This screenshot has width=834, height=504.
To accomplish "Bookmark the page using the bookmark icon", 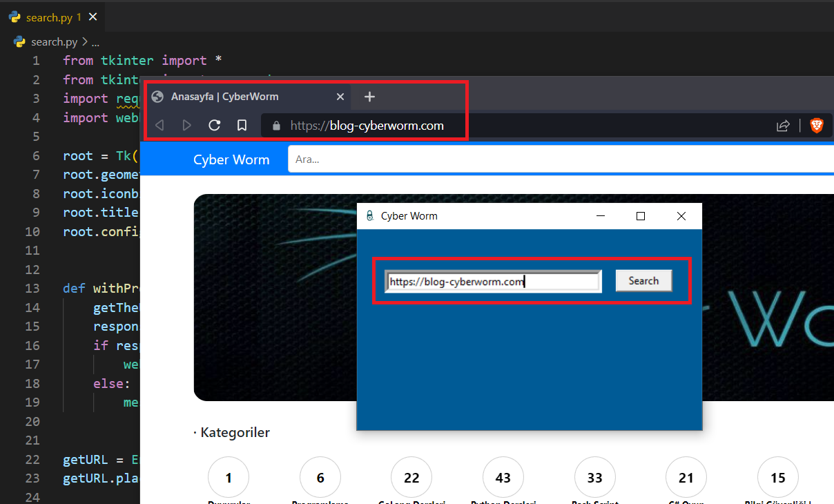I will click(242, 126).
